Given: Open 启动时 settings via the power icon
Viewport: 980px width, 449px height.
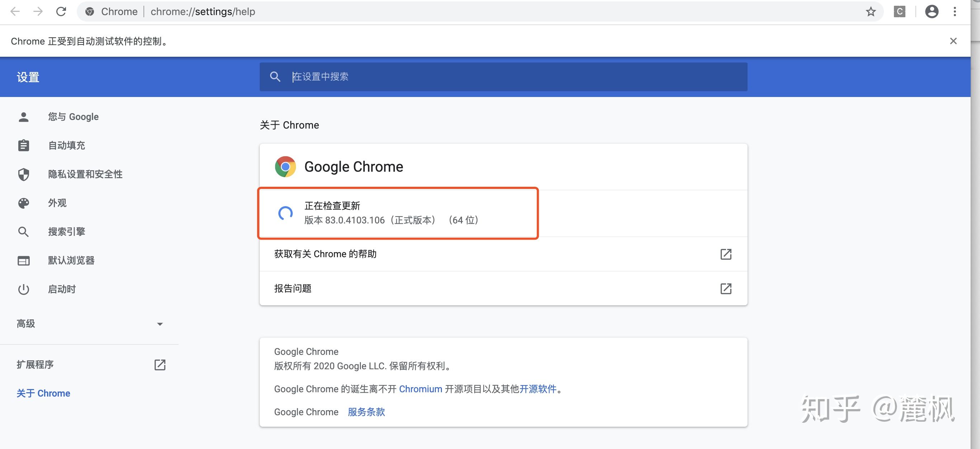Looking at the screenshot, I should click(x=24, y=289).
